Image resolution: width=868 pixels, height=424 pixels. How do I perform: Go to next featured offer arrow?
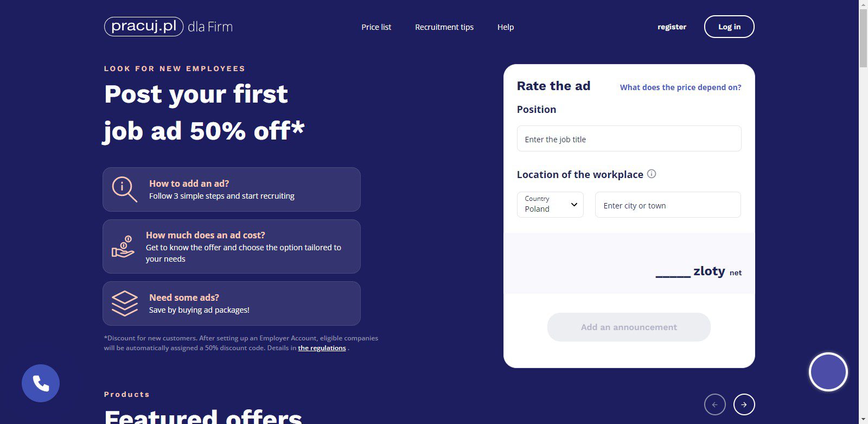click(744, 404)
